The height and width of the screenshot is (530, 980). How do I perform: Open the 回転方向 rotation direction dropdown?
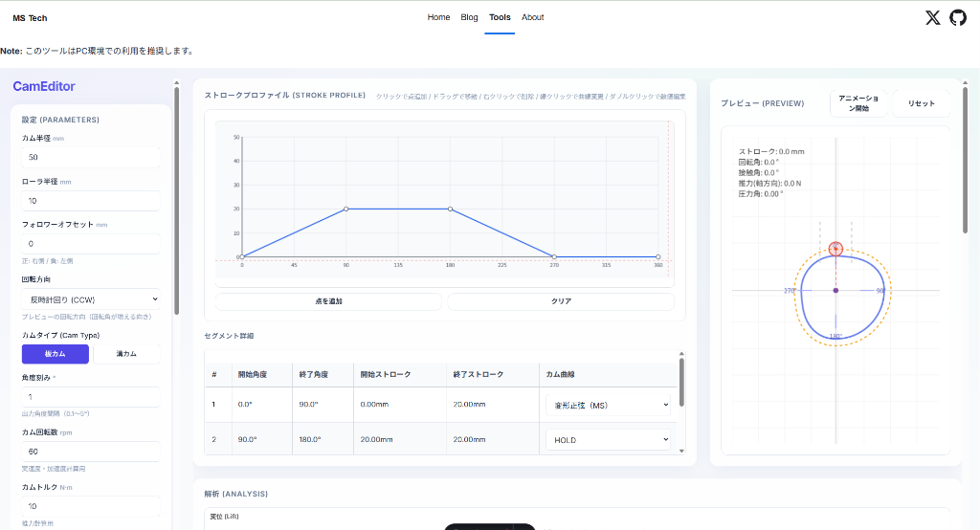[91, 299]
